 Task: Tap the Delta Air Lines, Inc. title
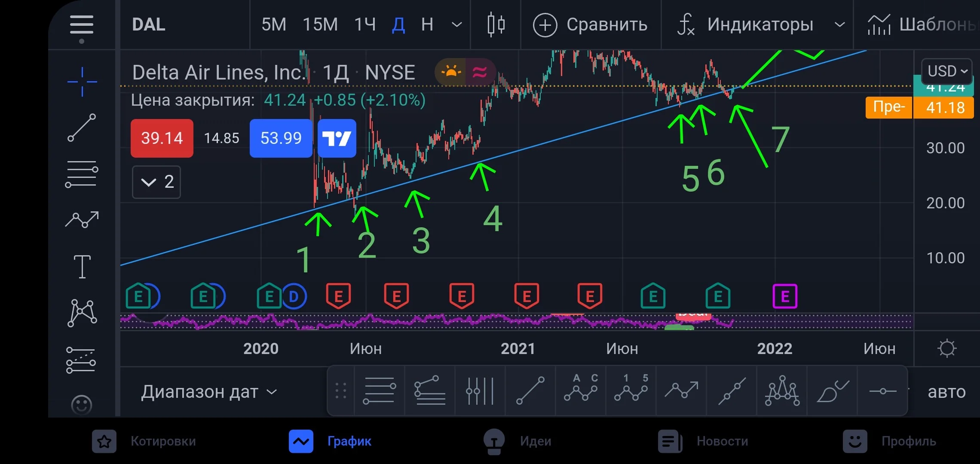(219, 72)
